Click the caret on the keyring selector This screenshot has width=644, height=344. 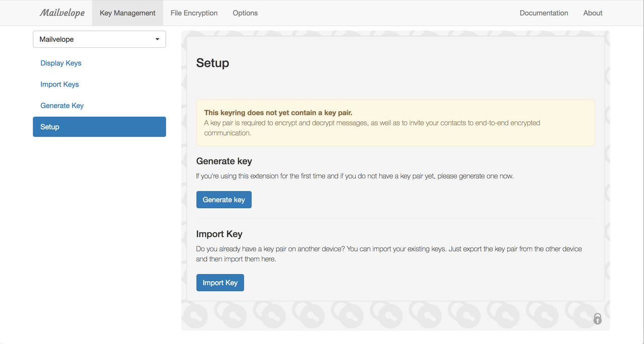pos(156,39)
